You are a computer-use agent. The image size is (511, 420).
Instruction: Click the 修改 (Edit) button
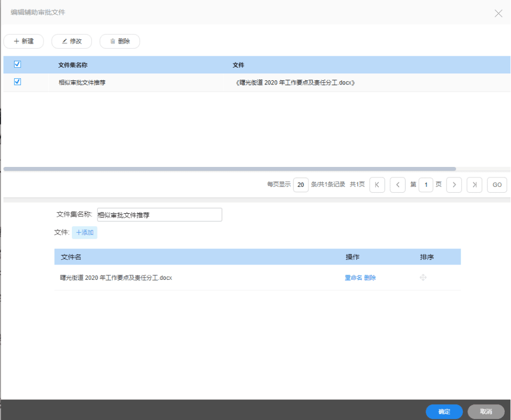(72, 41)
